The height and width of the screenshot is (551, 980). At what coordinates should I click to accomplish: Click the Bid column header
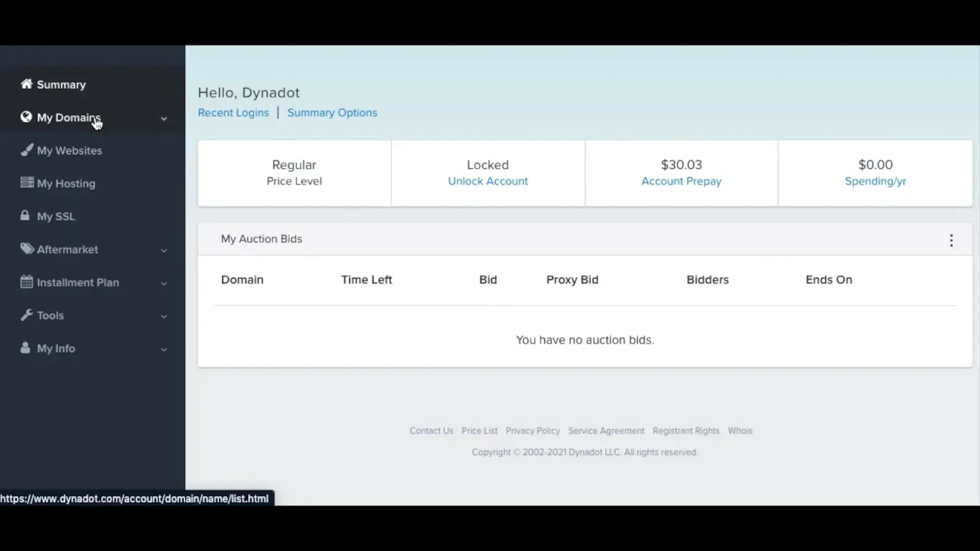click(488, 280)
